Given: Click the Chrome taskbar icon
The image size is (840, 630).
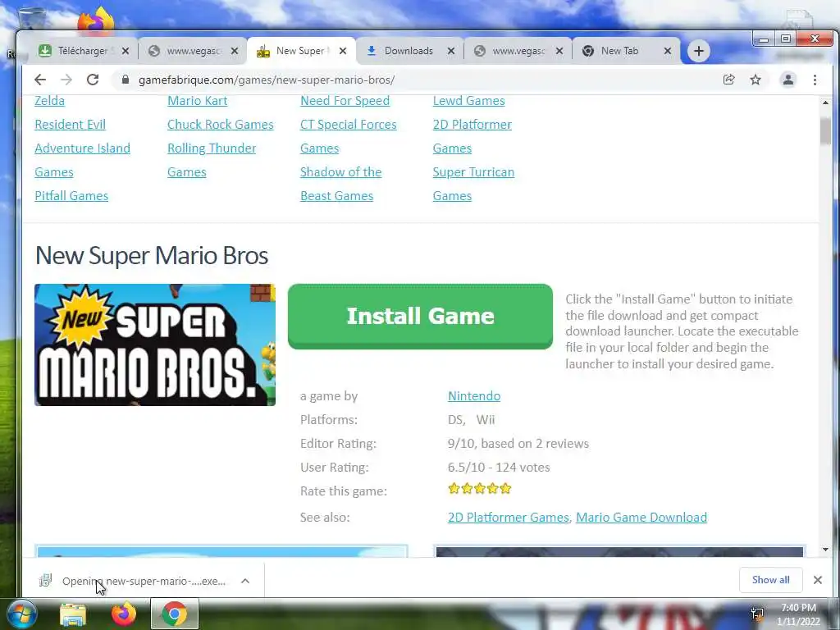Looking at the screenshot, I should point(175,614).
